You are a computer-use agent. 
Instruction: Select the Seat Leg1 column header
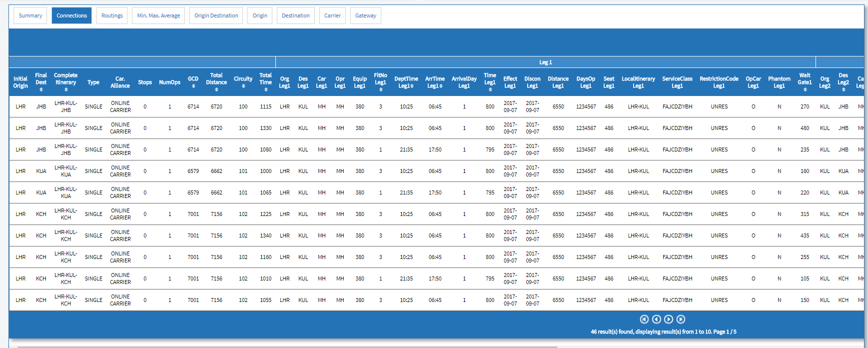point(609,82)
